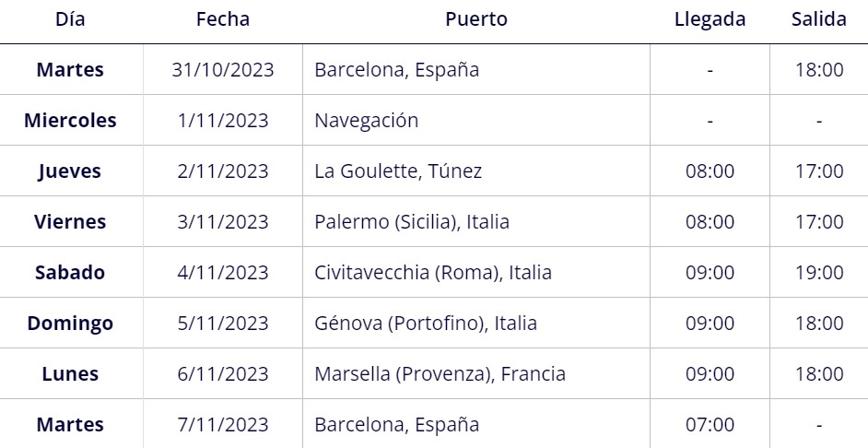The image size is (868, 448).
Task: Click the Salida column header
Action: (819, 19)
